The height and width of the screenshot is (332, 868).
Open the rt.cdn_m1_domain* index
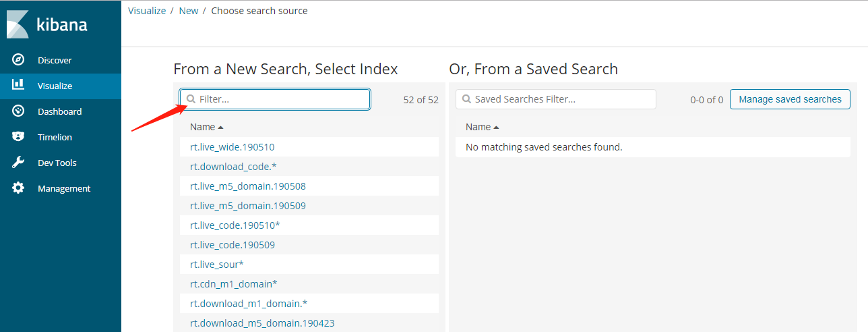234,283
